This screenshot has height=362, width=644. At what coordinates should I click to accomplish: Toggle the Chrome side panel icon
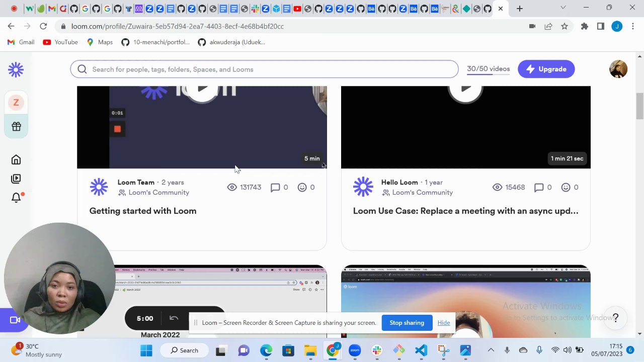pos(601,26)
